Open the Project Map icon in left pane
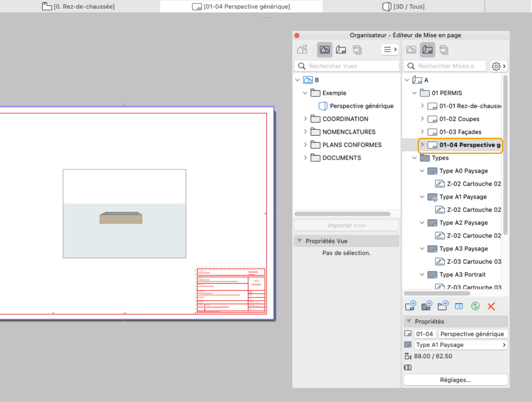This screenshot has height=402, width=532. tap(302, 50)
